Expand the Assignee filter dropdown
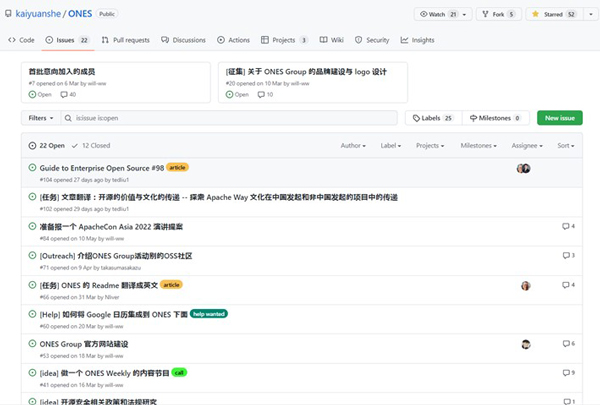 coord(527,145)
